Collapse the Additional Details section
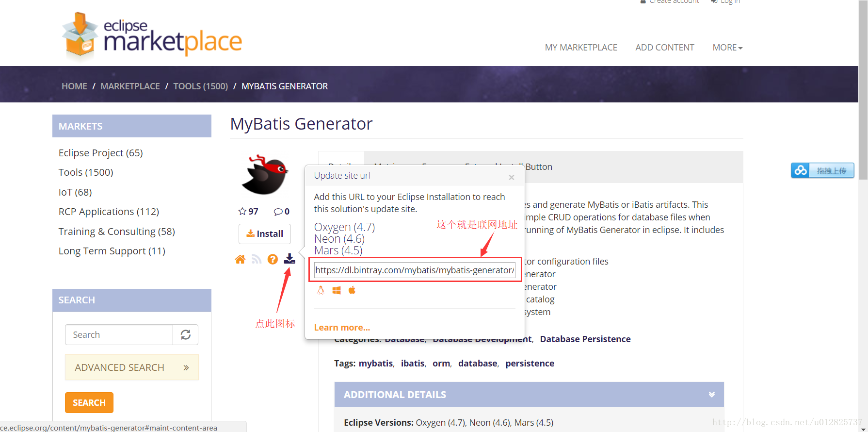This screenshot has width=868, height=432. (711, 394)
